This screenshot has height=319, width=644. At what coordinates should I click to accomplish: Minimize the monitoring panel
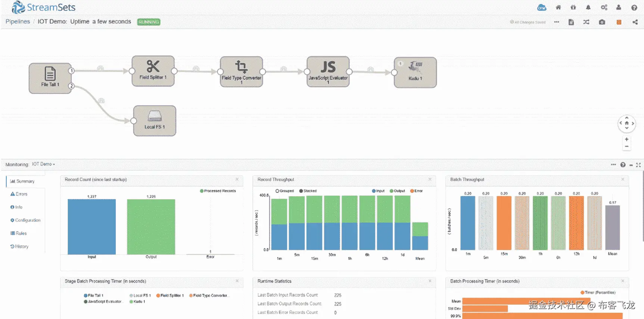click(631, 165)
